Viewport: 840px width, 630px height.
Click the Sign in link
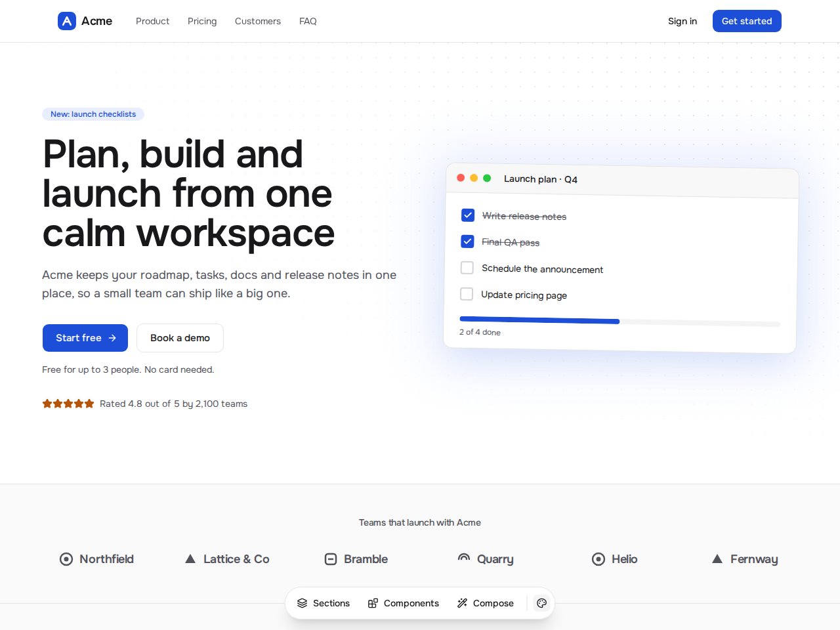682,21
